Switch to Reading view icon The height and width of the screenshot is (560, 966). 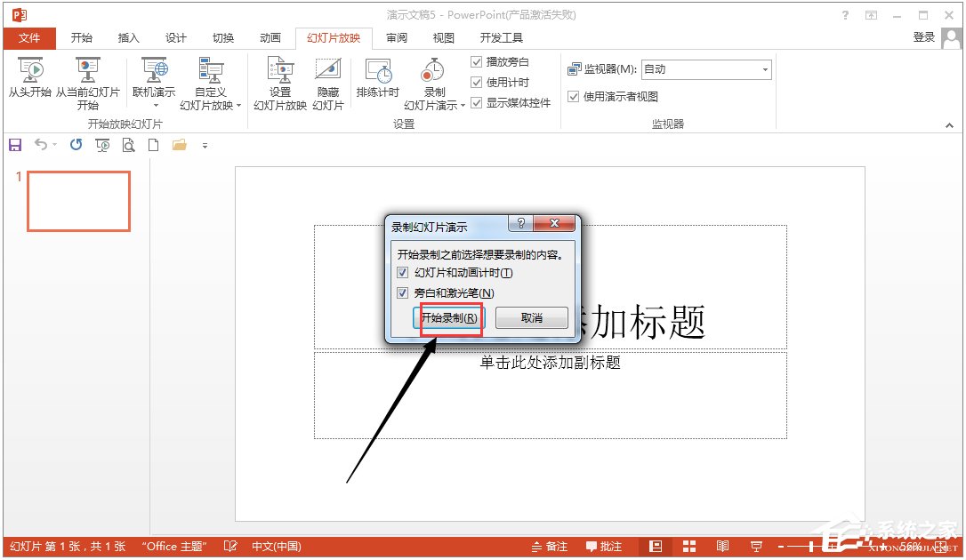click(x=722, y=547)
